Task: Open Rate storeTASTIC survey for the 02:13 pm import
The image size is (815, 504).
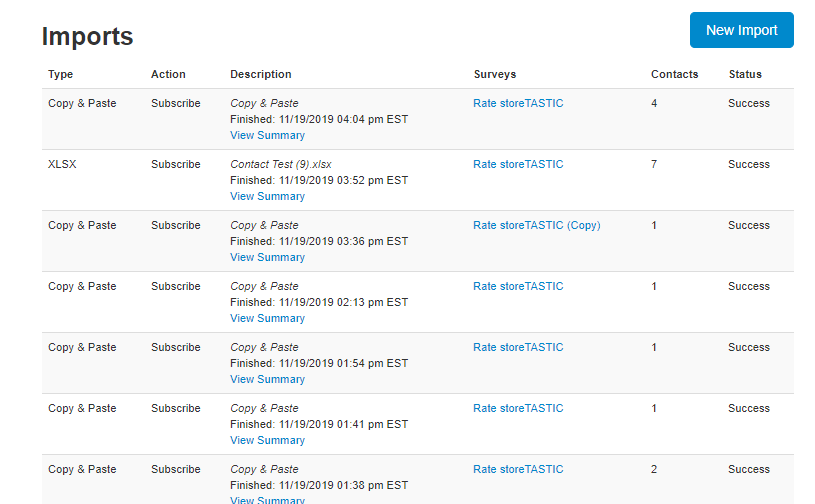Action: pyautogui.click(x=518, y=286)
